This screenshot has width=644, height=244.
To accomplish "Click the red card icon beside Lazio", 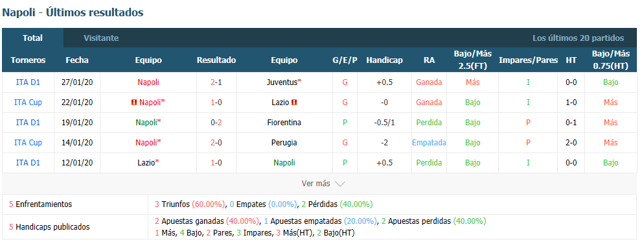I will 293,103.
